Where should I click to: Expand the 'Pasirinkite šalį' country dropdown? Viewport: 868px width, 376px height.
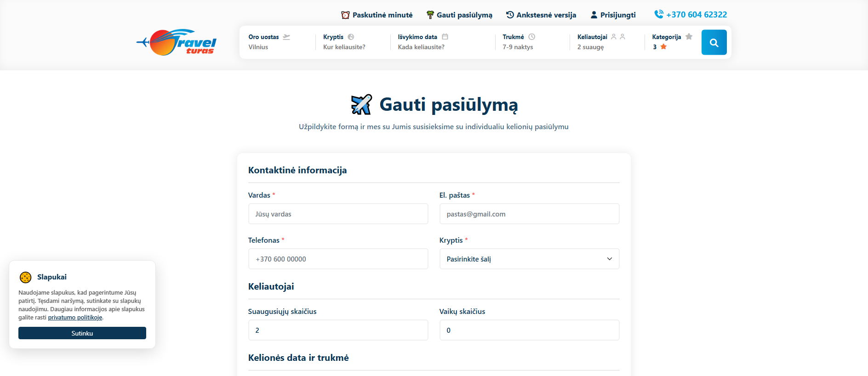coord(530,259)
